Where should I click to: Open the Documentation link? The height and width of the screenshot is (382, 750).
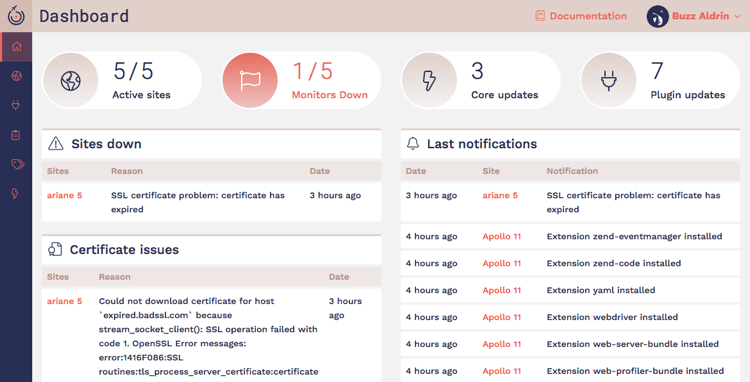pyautogui.click(x=581, y=16)
